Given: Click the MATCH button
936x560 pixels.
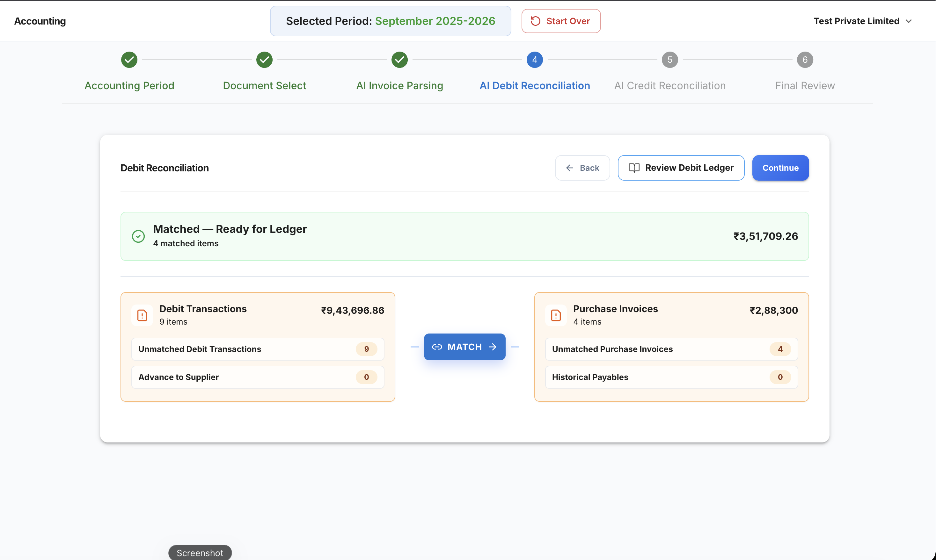Looking at the screenshot, I should click(x=464, y=347).
